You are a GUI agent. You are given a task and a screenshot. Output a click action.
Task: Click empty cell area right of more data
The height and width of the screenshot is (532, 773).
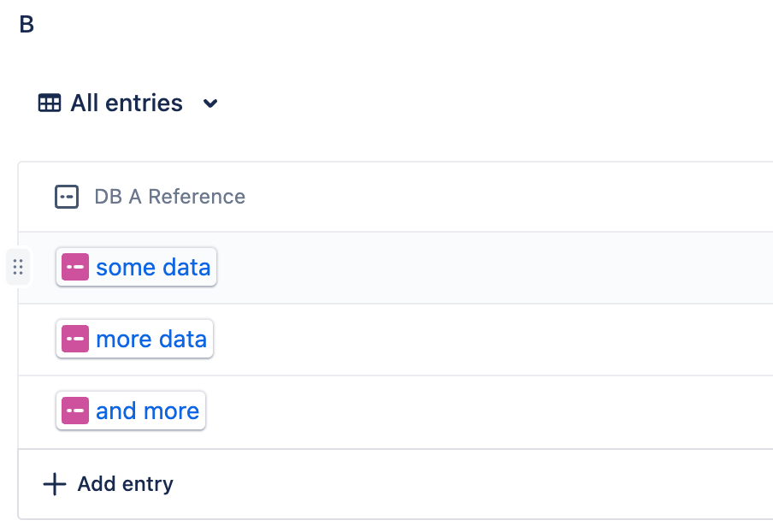pyautogui.click(x=496, y=340)
